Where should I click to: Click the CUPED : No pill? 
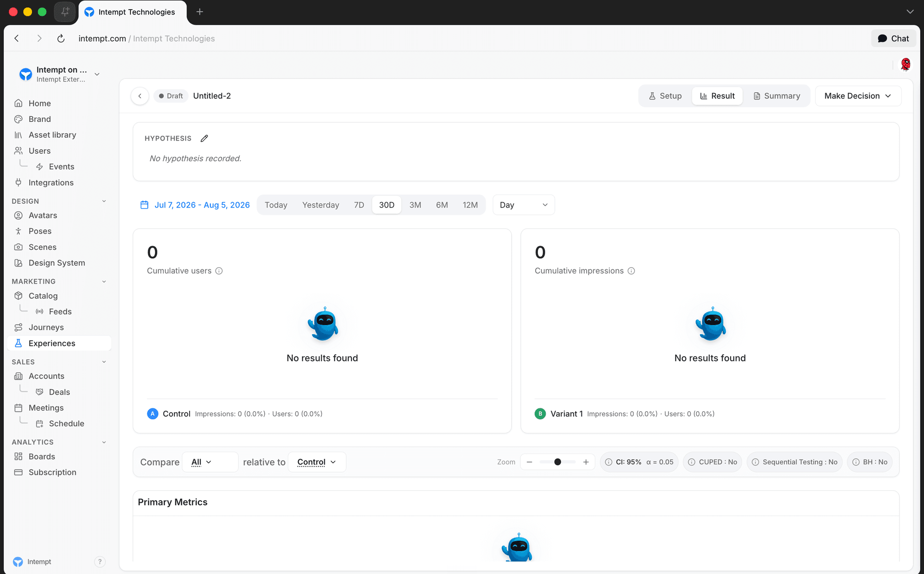pos(713,462)
